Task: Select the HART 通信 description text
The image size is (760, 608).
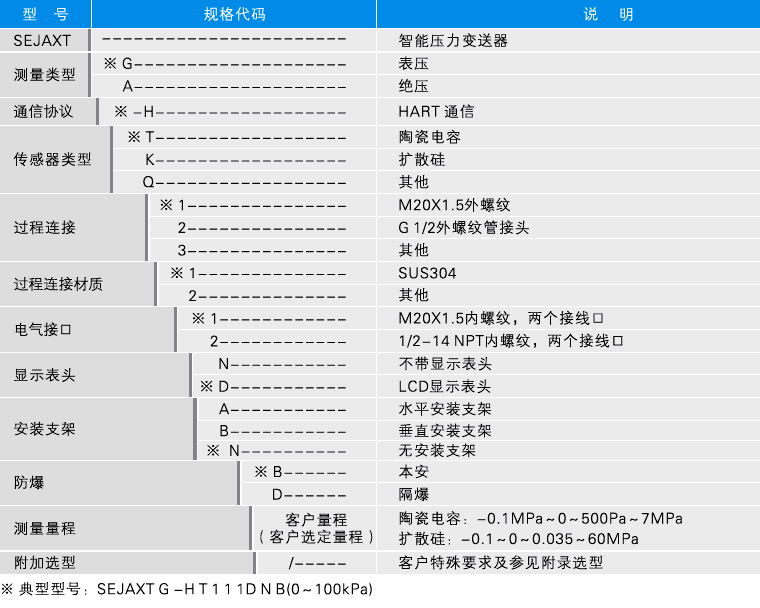Action: [x=436, y=111]
